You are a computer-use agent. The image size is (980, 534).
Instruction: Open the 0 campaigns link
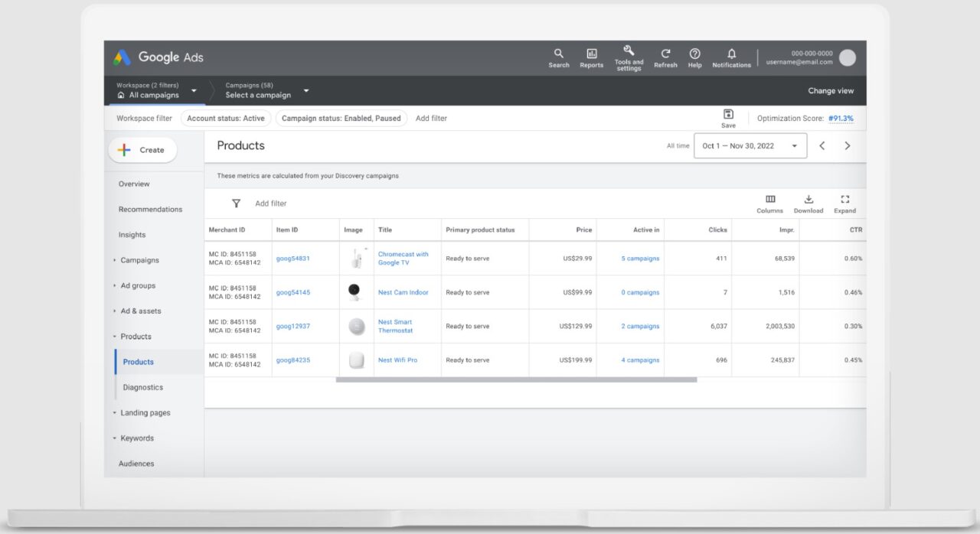(x=640, y=292)
